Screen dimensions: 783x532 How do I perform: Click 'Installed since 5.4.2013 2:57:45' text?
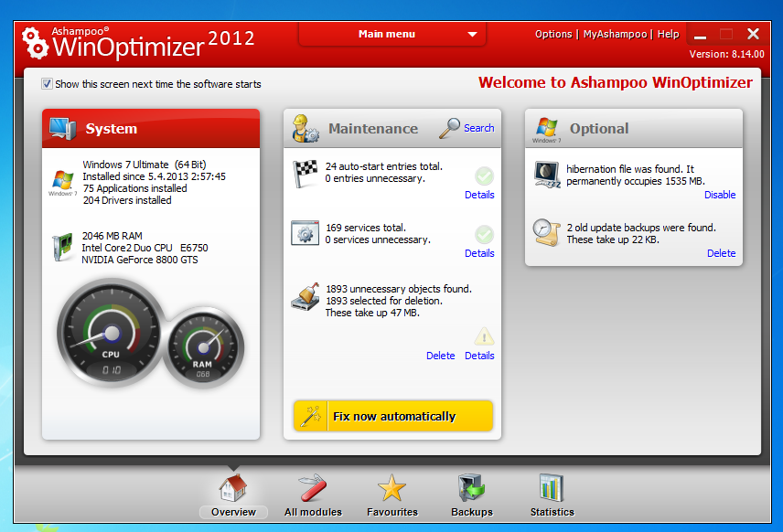click(x=154, y=176)
